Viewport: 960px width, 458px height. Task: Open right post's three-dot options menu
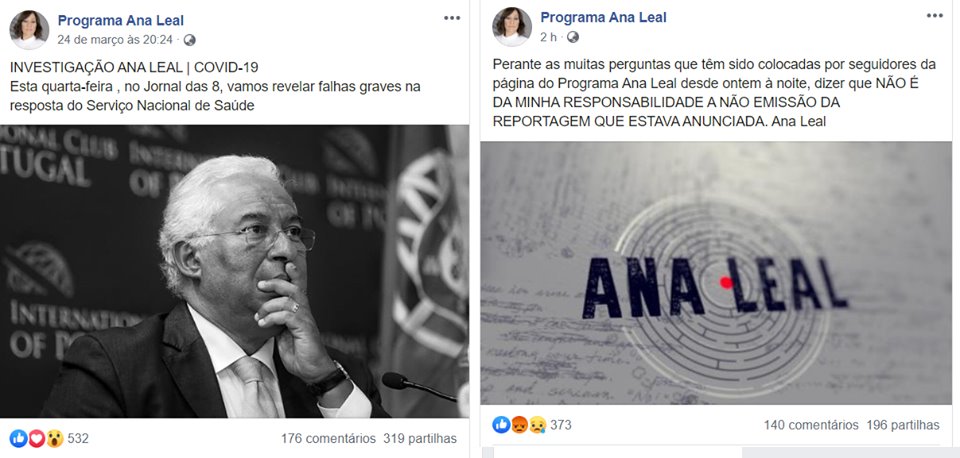934,15
